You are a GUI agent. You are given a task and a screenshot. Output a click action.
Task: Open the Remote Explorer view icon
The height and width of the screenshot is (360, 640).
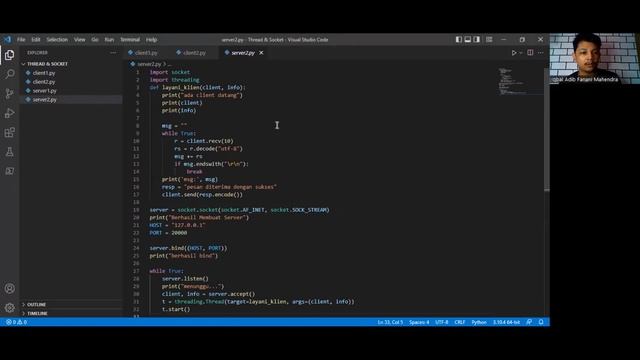(x=9, y=171)
